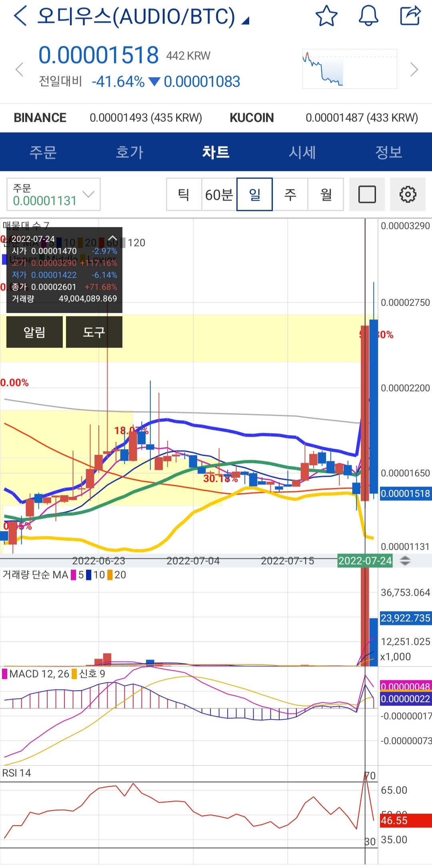Go to previous coin with left chevron
432x868 pixels.
(x=19, y=69)
